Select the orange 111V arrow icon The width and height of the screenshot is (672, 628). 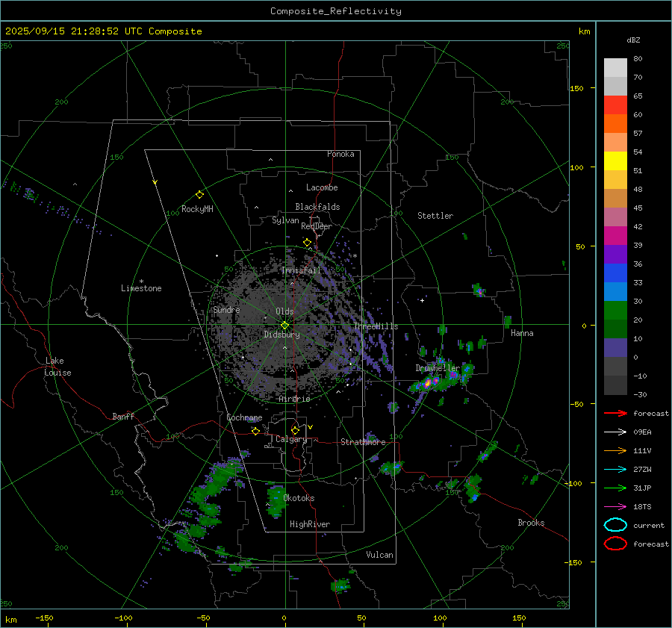click(615, 450)
